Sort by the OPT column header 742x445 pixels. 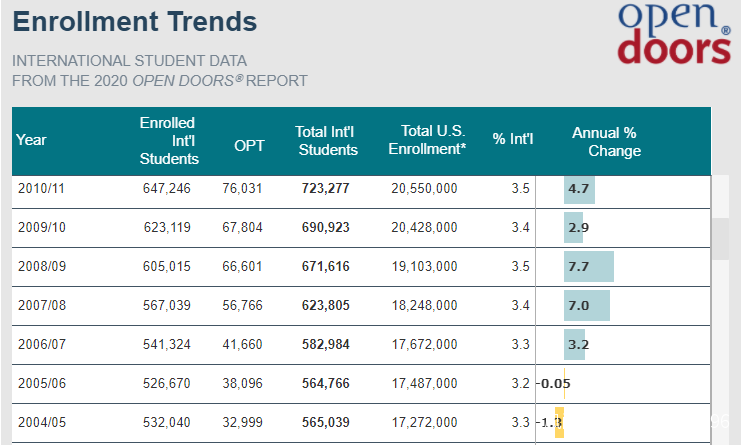tap(249, 145)
